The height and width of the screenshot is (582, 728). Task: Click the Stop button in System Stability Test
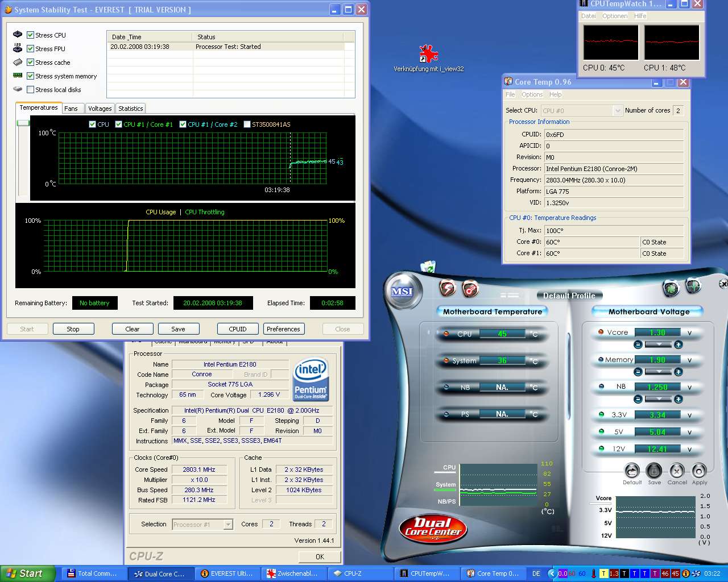[x=73, y=329]
